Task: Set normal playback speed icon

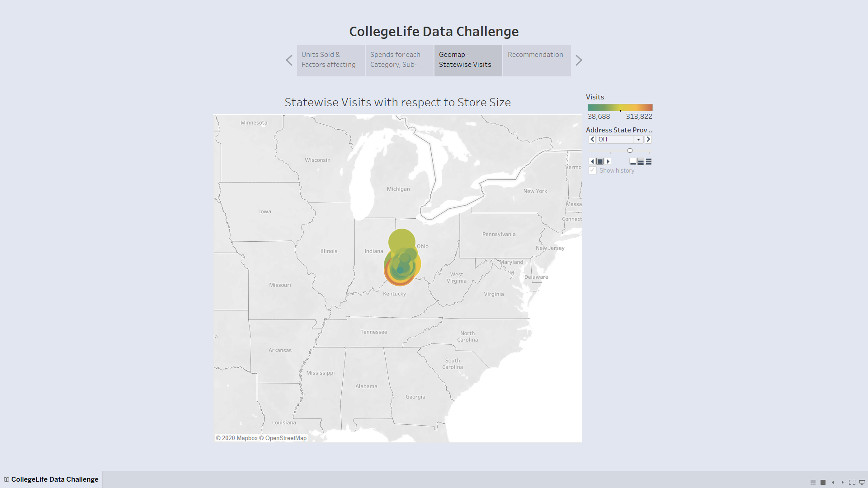Action: pos(641,161)
